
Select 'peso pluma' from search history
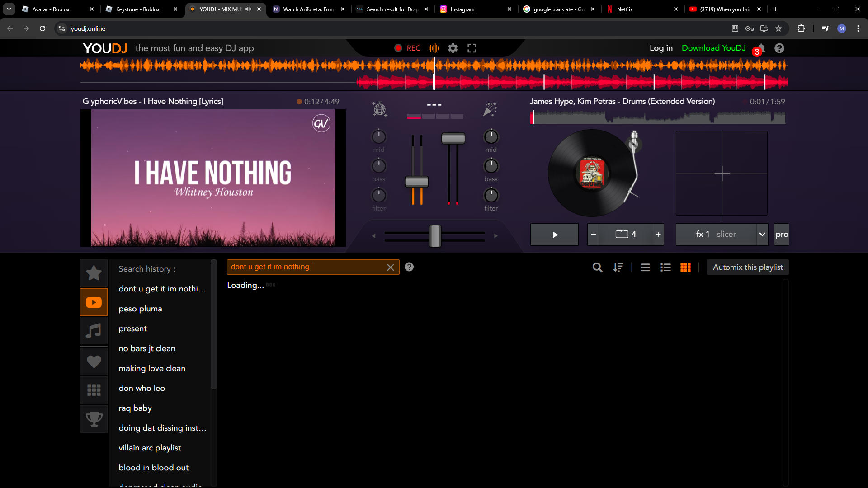[x=140, y=309]
